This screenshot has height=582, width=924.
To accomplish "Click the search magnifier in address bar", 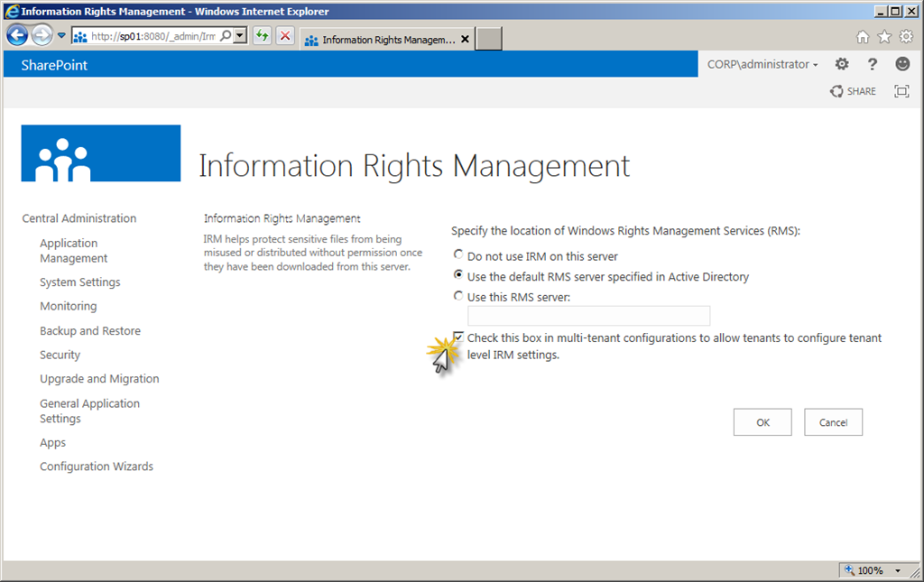I will click(226, 36).
